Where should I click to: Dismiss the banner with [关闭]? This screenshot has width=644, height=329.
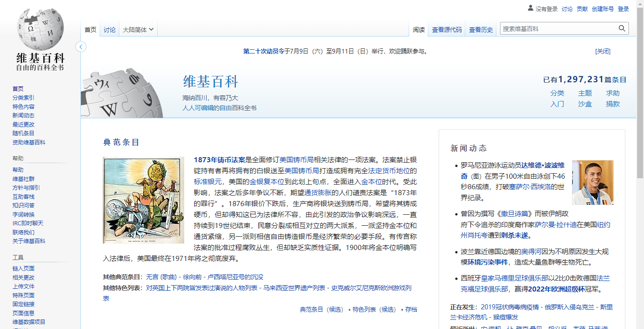click(x=603, y=51)
